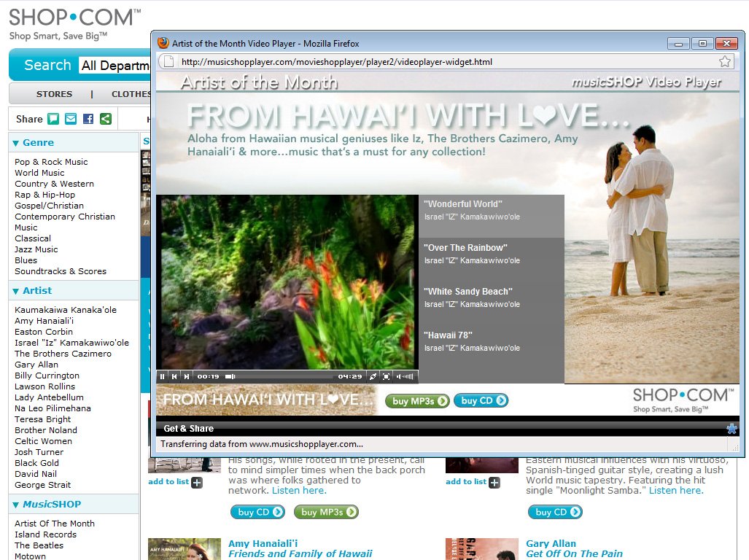Share on Facebook icon
Viewport: 749px width, 560px height.
tap(88, 119)
